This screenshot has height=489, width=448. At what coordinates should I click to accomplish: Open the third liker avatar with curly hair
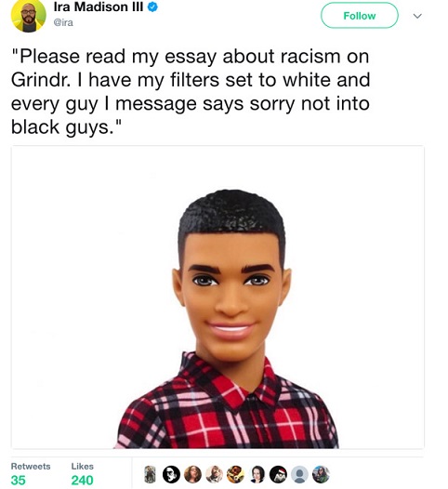[192, 474]
